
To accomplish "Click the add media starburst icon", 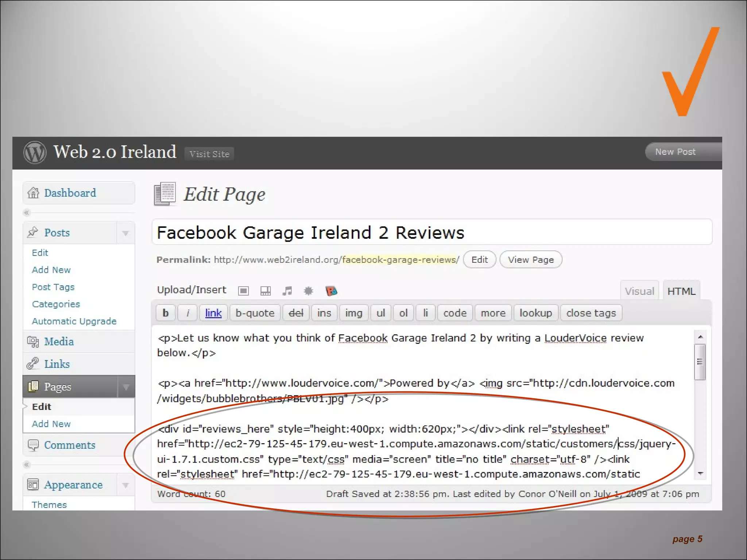I will [309, 291].
